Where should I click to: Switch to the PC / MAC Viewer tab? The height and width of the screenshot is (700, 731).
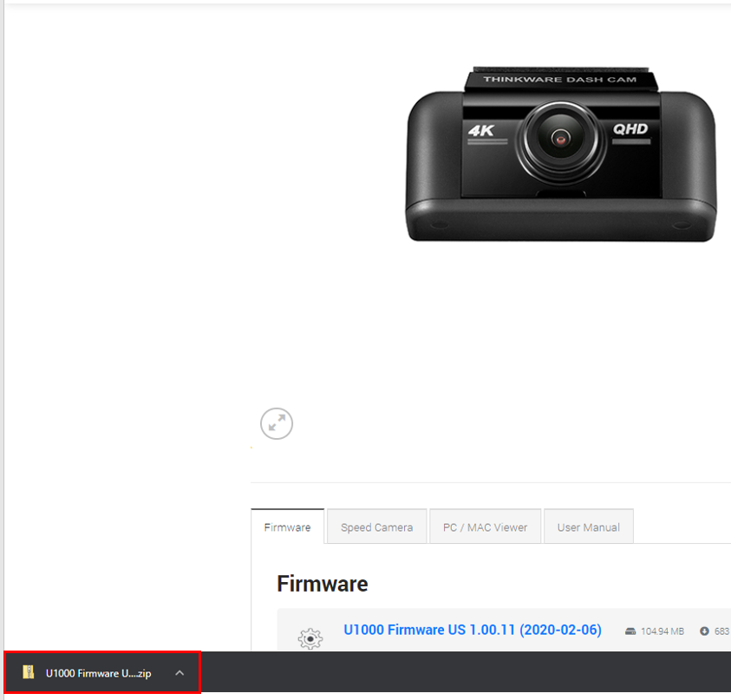pos(485,527)
